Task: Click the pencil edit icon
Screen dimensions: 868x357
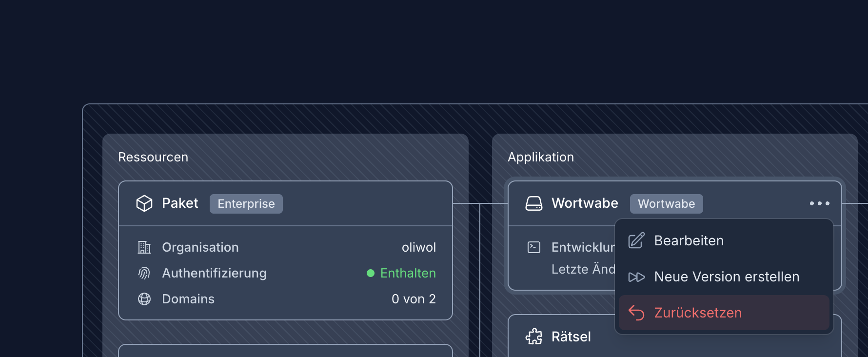Action: tap(636, 240)
